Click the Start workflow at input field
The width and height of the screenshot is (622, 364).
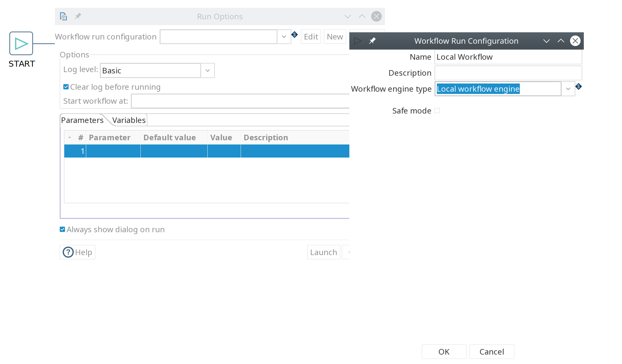(229, 101)
